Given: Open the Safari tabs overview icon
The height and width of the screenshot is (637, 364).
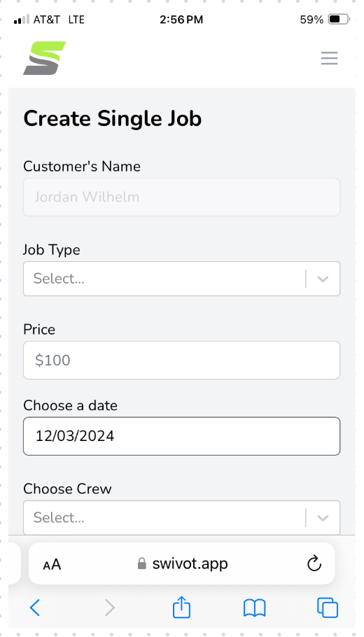Looking at the screenshot, I should point(328,608).
